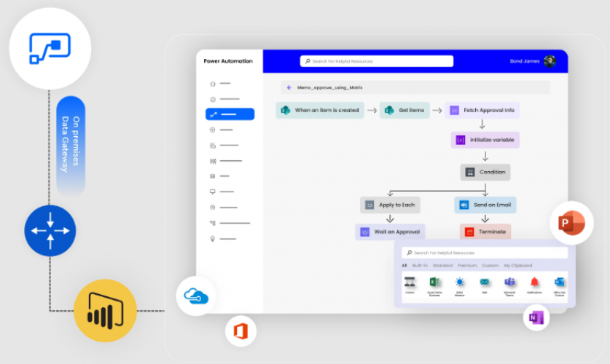Image resolution: width=610 pixels, height=364 pixels.
Task: Select the Send an Email step
Action: pyautogui.click(x=485, y=205)
